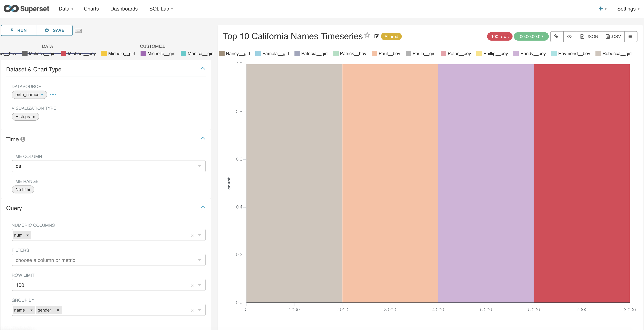Export chart data as .JSON
Image resolution: width=644 pixels, height=330 pixels.
point(589,37)
